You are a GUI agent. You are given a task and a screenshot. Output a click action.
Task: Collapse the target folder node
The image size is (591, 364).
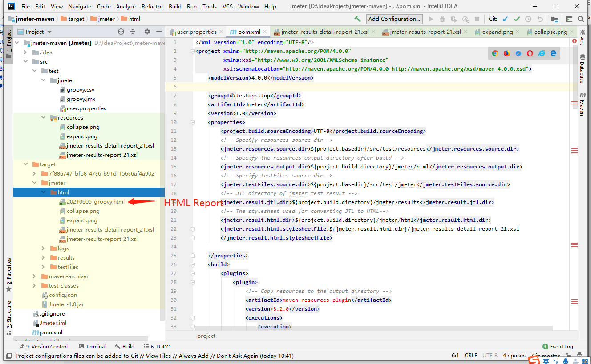[x=25, y=164]
